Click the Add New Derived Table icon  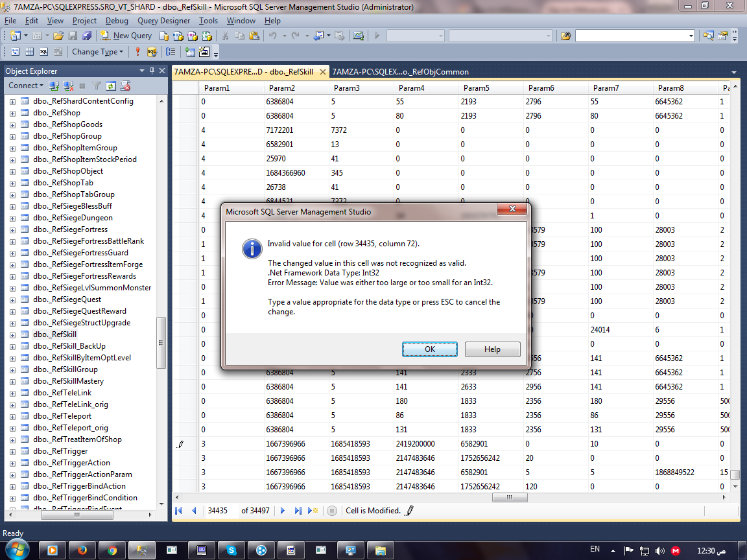click(204, 52)
